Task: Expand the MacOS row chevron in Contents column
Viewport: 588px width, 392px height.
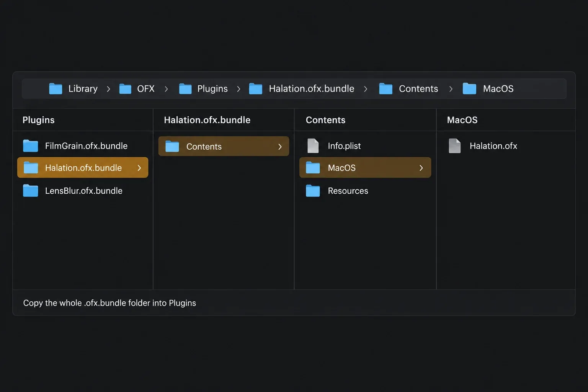Action: [421, 168]
